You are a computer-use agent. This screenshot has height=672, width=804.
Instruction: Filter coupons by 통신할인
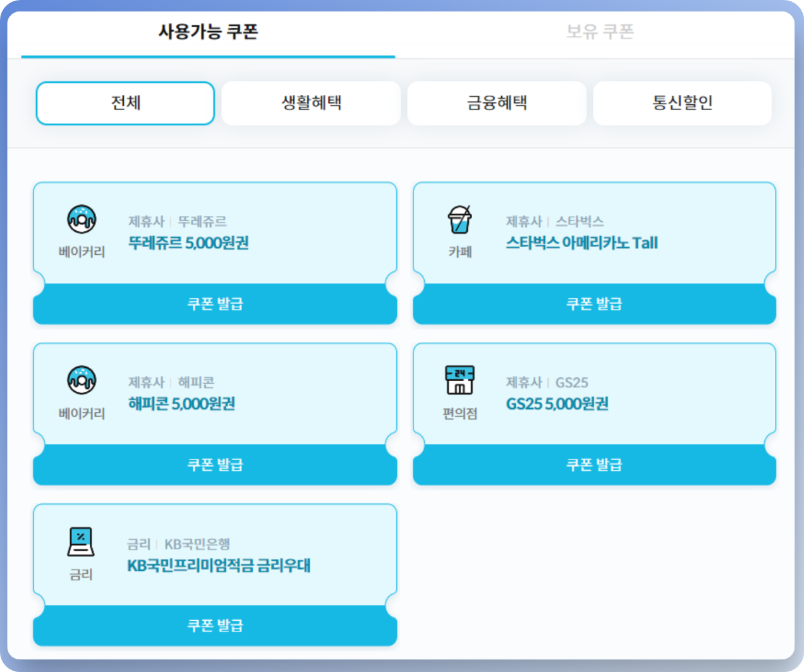[683, 103]
